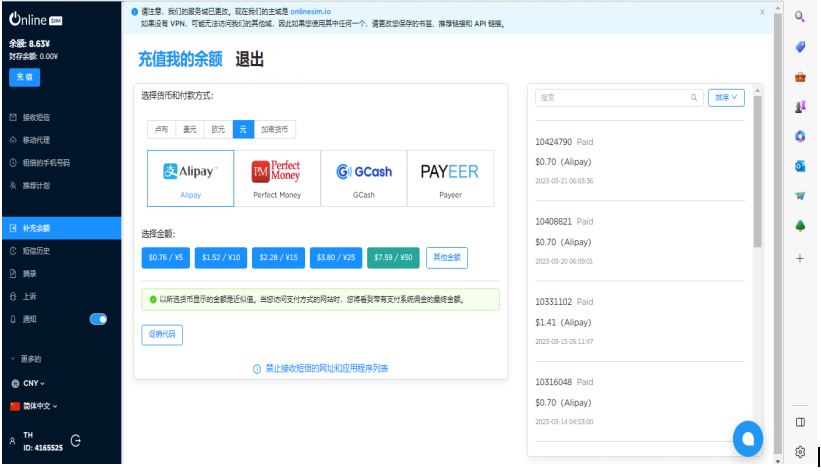Open the red toolbox icon in Edge sidebar

[x=800, y=77]
